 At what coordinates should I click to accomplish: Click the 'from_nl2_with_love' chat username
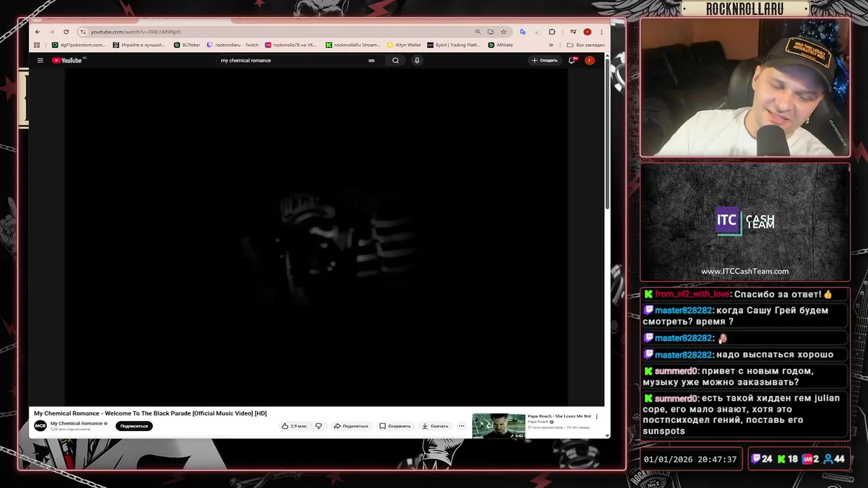pos(692,294)
